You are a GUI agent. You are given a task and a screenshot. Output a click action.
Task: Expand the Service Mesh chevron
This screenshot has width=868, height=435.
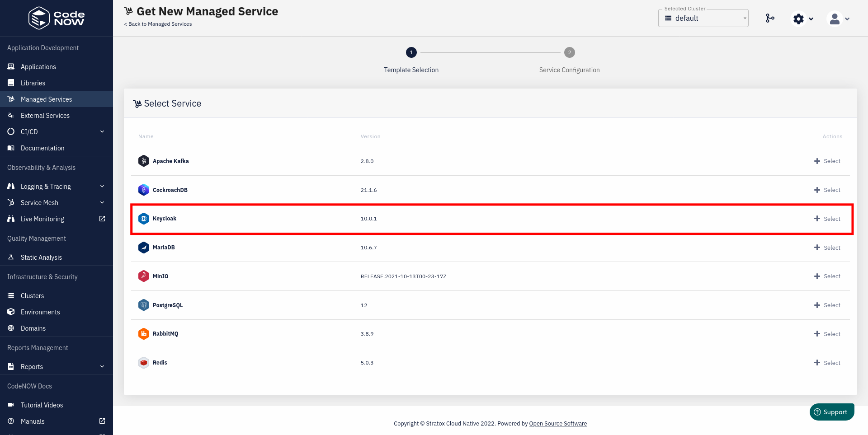click(102, 203)
